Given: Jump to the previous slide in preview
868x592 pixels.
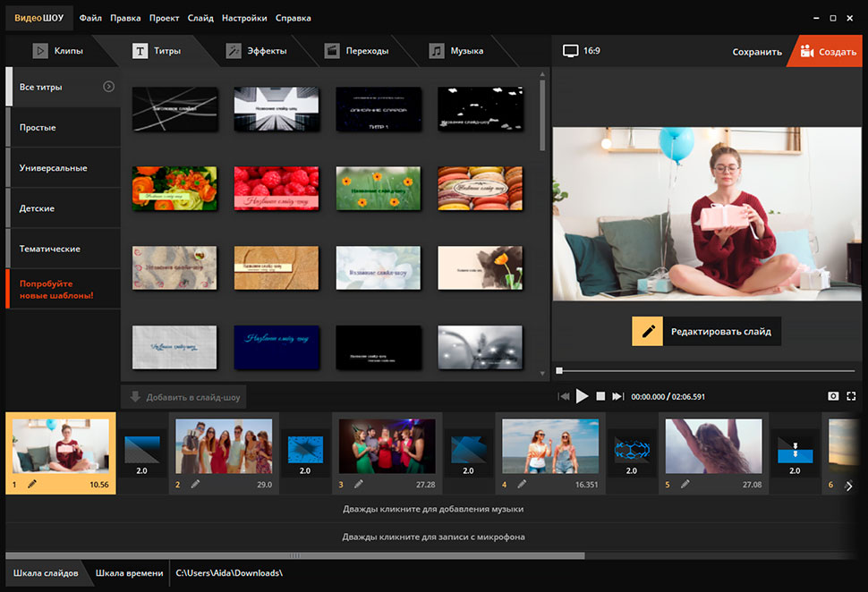Looking at the screenshot, I should (x=564, y=396).
